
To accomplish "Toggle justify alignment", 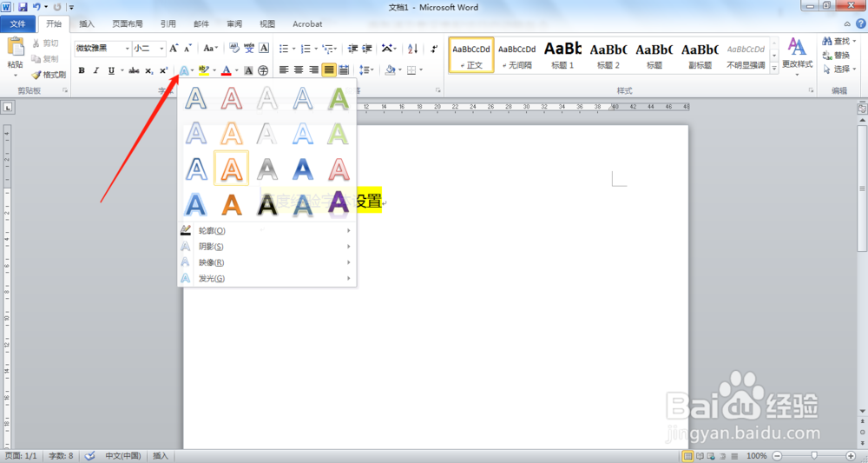I will pos(329,69).
